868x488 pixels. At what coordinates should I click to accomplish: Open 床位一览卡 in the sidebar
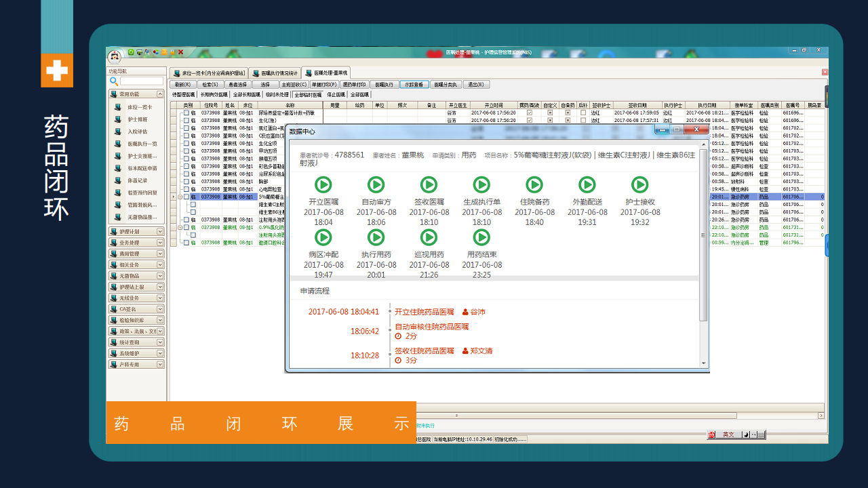(x=140, y=107)
